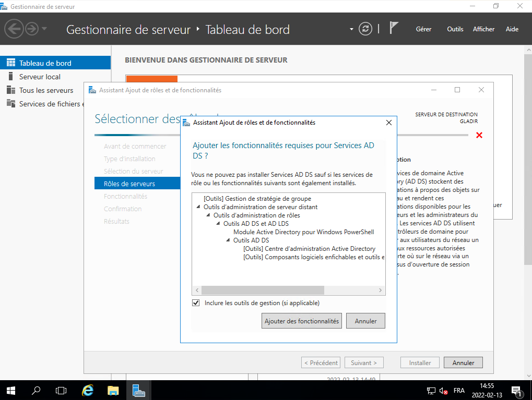Click the forward navigation arrow in Server Manager
Image resolution: width=532 pixels, height=400 pixels.
(x=32, y=29)
